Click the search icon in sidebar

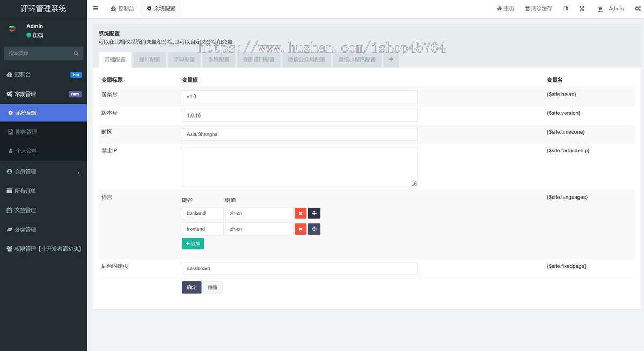[76, 53]
